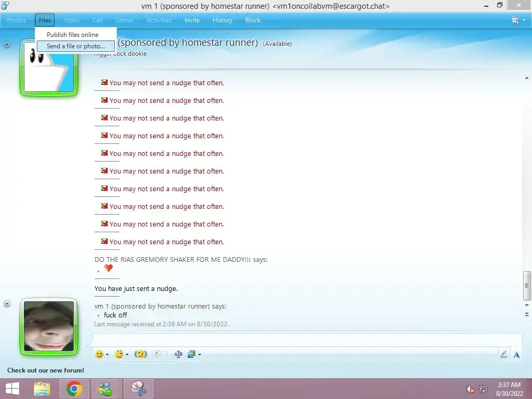Open File Explorer from the taskbar

(42, 389)
